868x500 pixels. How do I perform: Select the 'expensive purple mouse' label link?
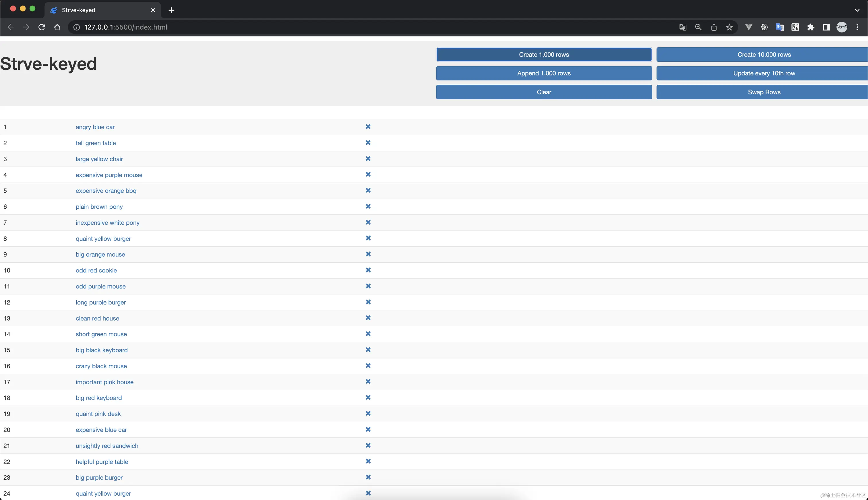(x=109, y=175)
